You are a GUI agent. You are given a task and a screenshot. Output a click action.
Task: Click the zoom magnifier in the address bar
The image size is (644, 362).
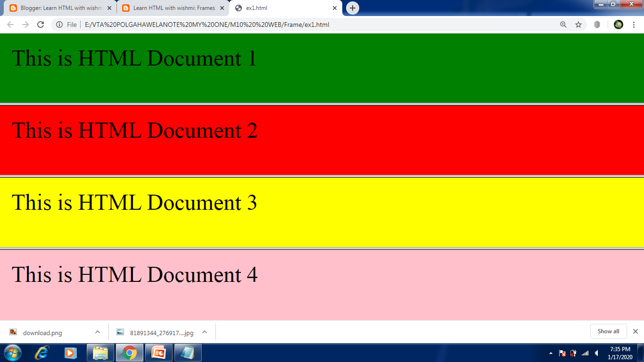tap(563, 25)
